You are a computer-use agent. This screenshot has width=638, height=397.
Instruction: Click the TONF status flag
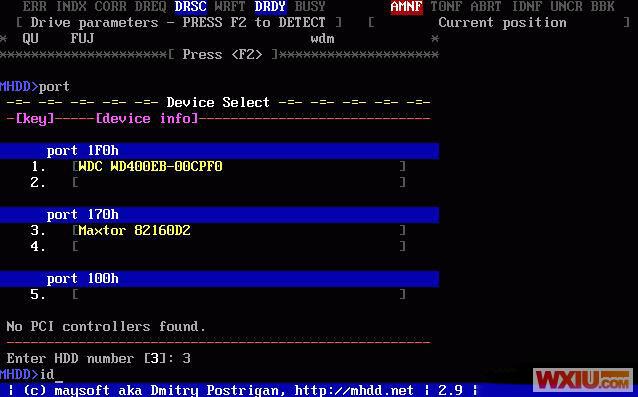pos(446,7)
